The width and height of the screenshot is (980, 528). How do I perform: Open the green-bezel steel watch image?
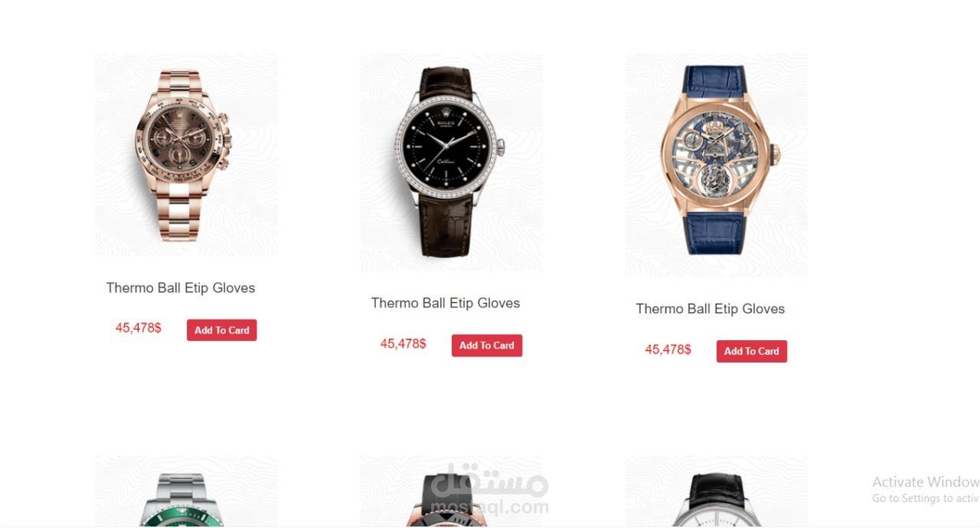[x=186, y=491]
